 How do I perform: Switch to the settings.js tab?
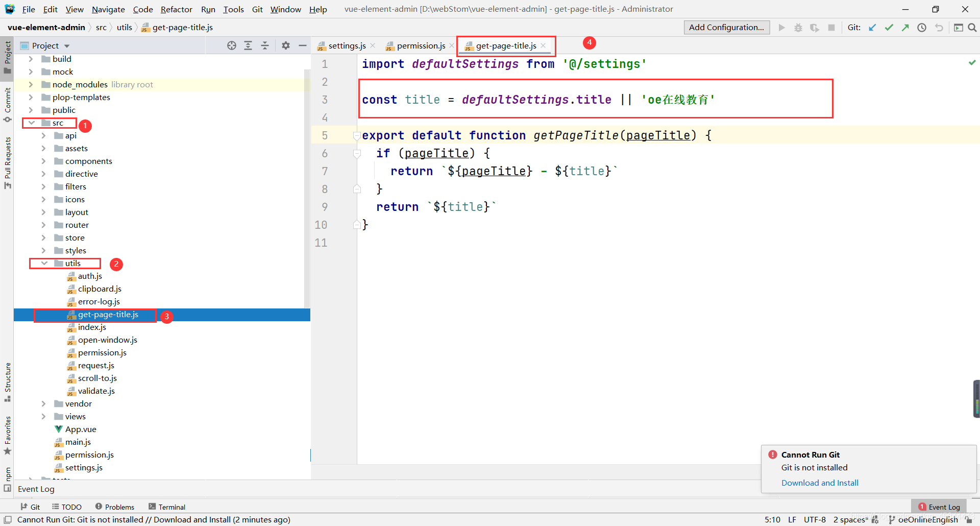(347, 46)
